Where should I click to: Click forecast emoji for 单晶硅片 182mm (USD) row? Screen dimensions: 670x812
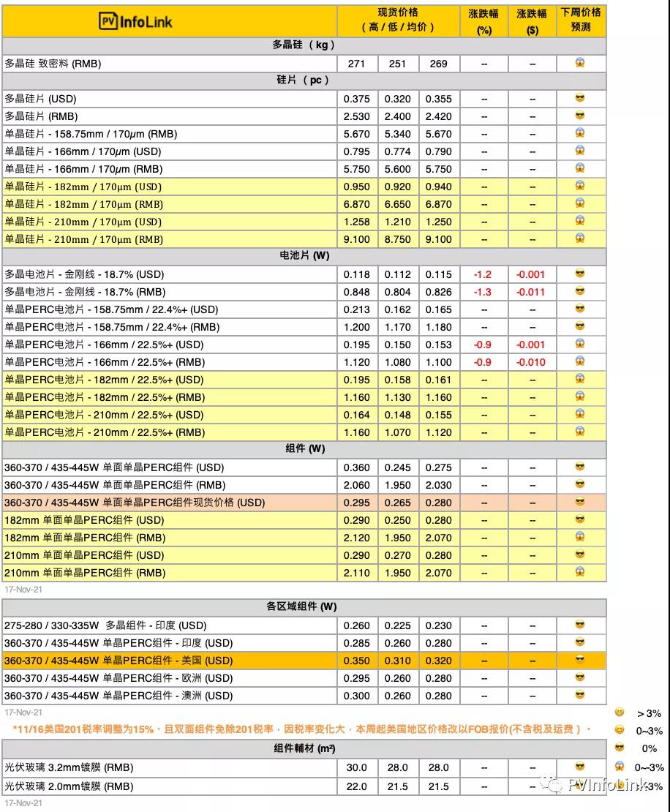click(x=580, y=187)
